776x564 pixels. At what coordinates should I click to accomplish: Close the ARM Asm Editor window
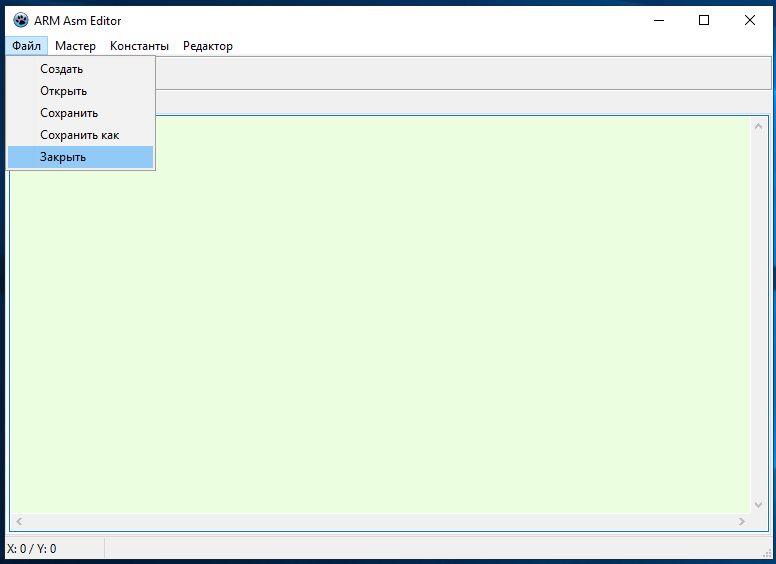[x=750, y=20]
